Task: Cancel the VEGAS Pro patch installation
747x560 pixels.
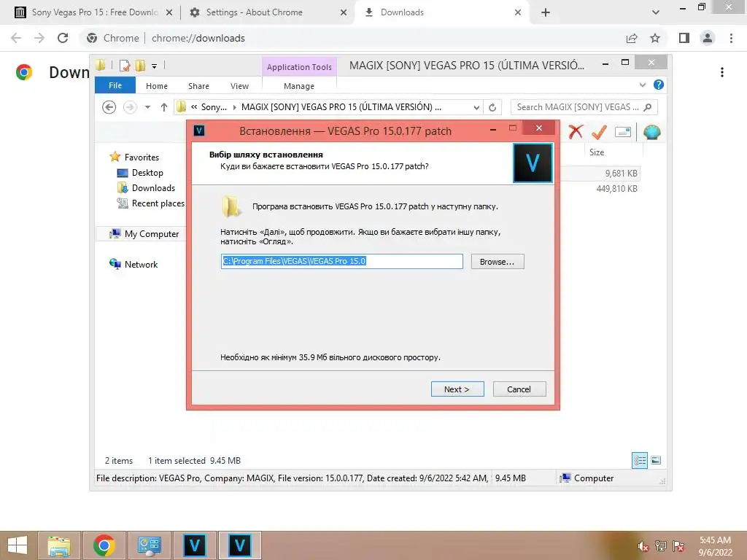Action: click(x=519, y=389)
